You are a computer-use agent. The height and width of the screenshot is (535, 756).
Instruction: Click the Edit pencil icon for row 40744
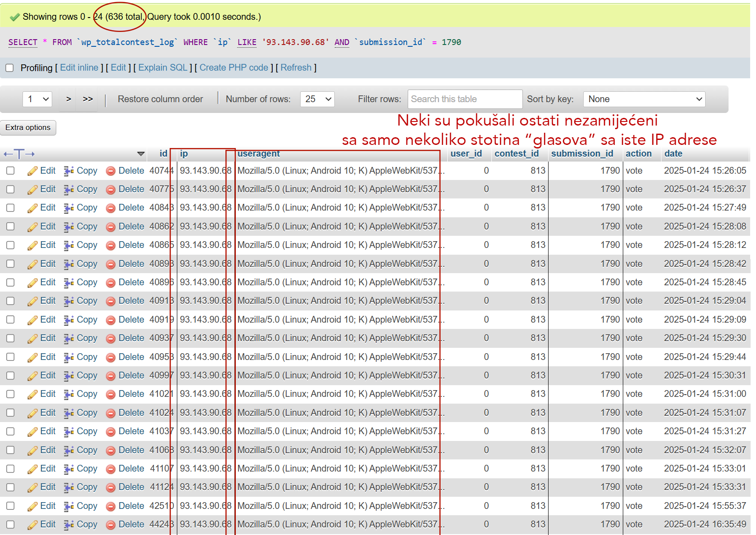click(x=32, y=171)
